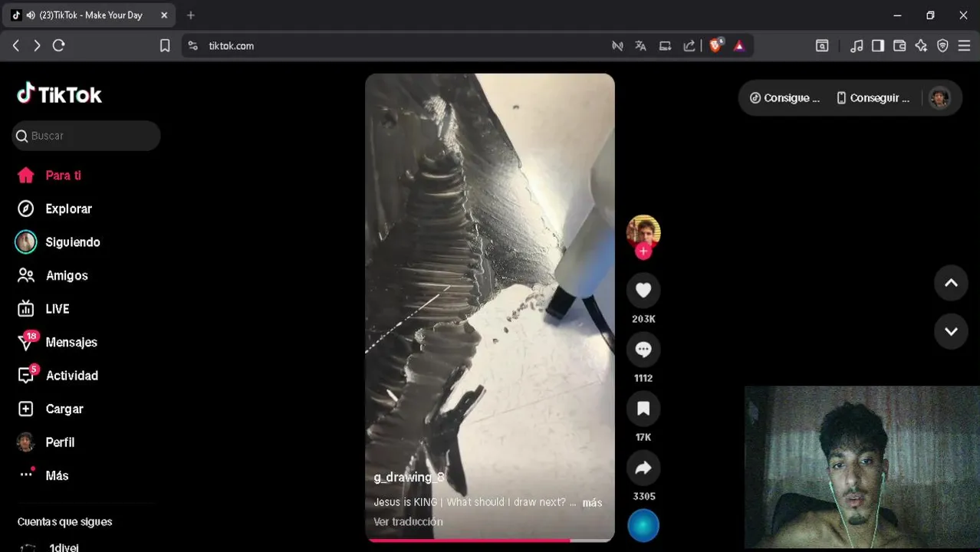This screenshot has width=980, height=552.
Task: Click the TikTok logo
Action: [x=59, y=94]
